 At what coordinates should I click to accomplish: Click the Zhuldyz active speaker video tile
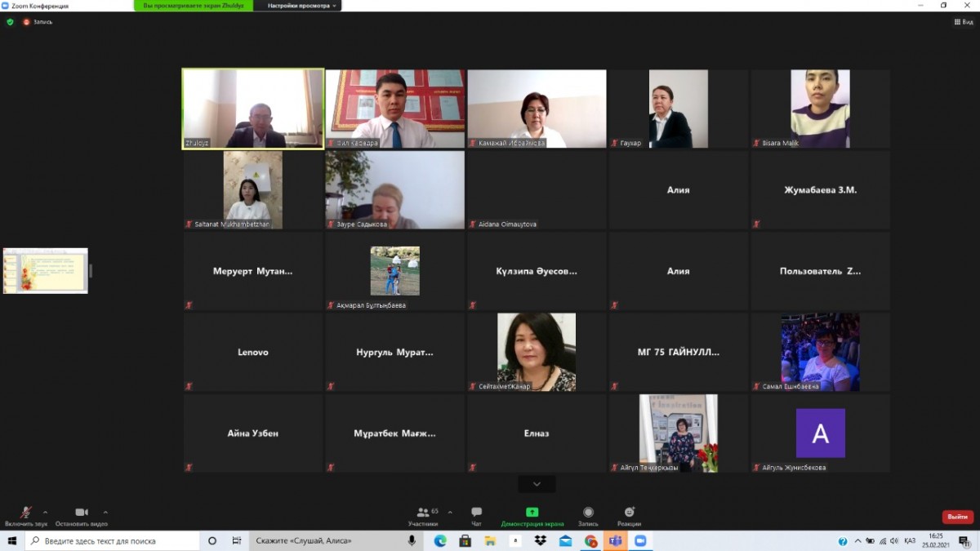[x=253, y=109]
